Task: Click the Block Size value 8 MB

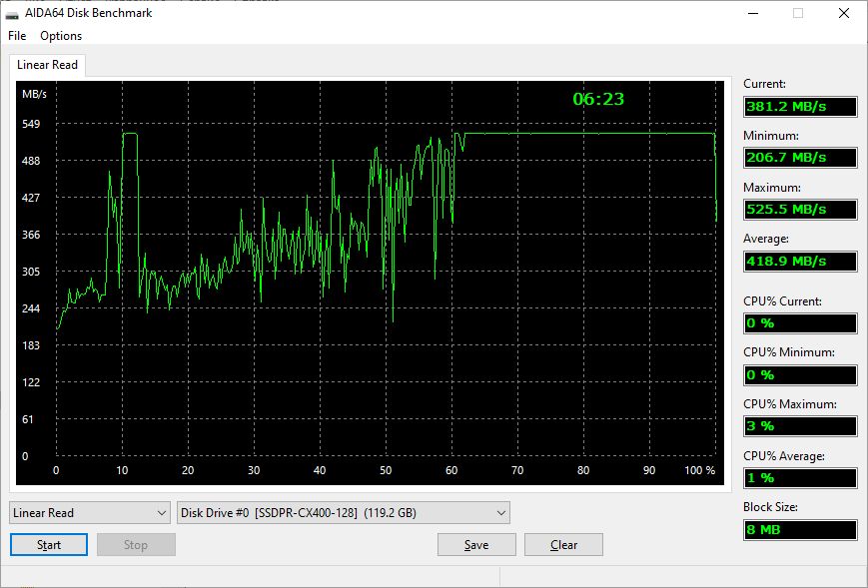Action: point(800,529)
